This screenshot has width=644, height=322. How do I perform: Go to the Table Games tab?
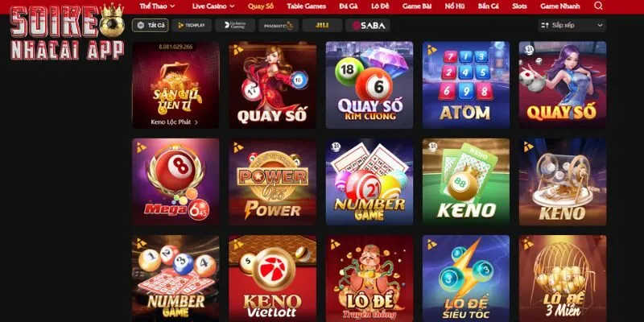tap(307, 6)
